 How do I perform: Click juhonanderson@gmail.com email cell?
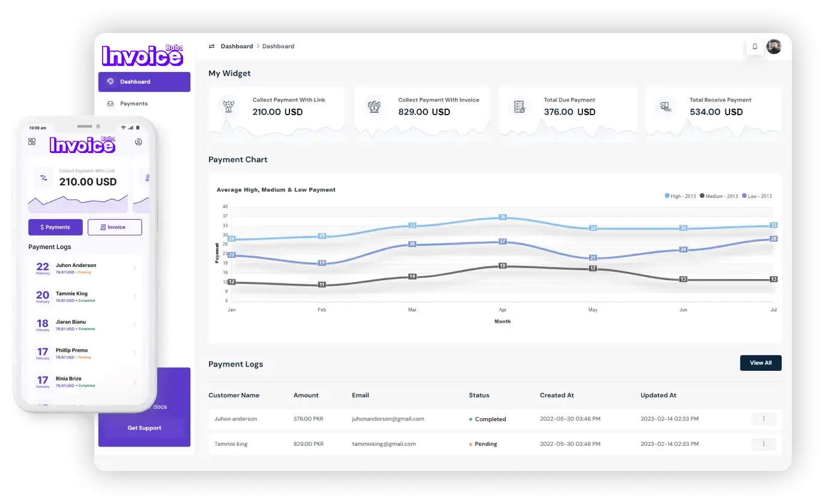pos(388,419)
